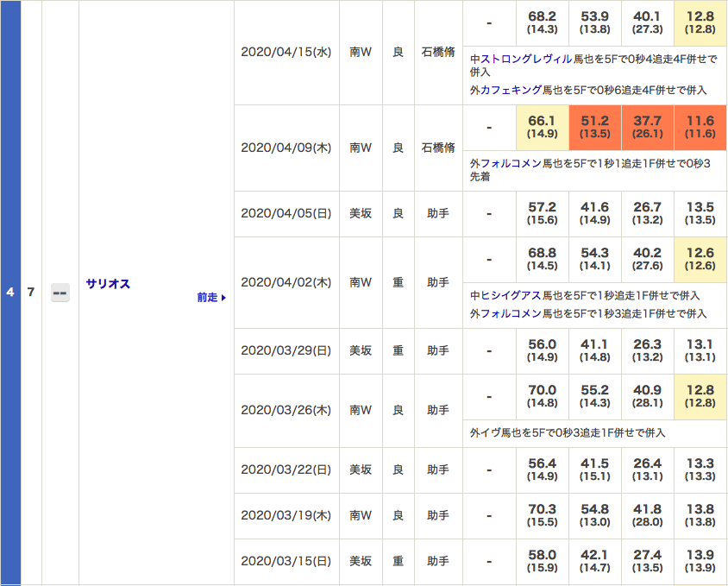Click the yellow 66.1 (14.9) time cell

(543, 128)
